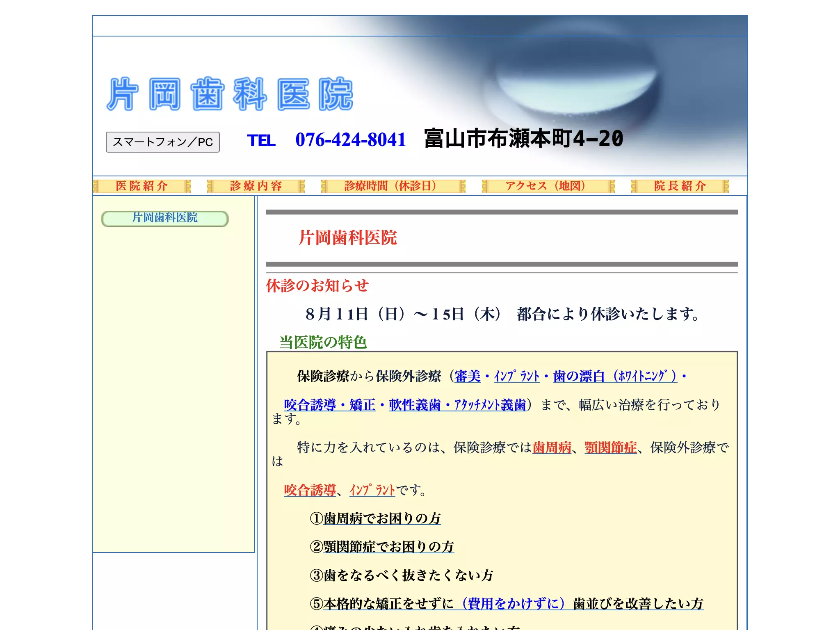Open 診療時間（休診日） navigation item
Screen dimensions: 840x630
[393, 186]
